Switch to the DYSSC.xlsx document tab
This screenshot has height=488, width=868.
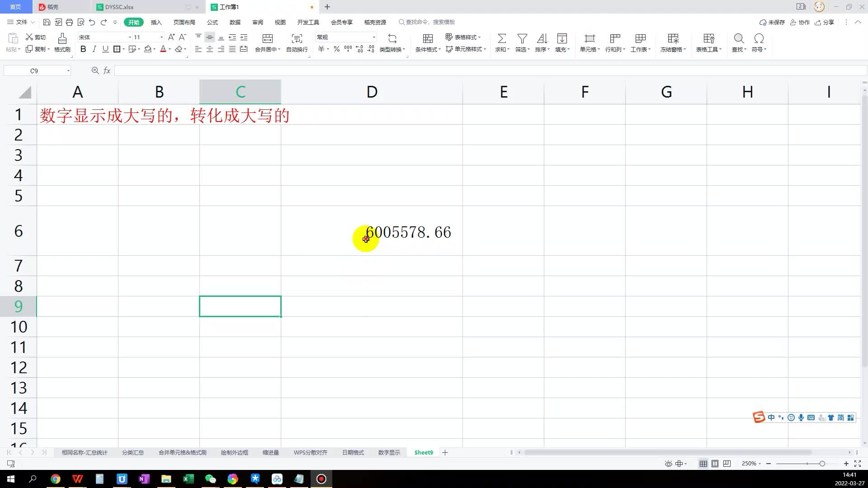tap(119, 7)
